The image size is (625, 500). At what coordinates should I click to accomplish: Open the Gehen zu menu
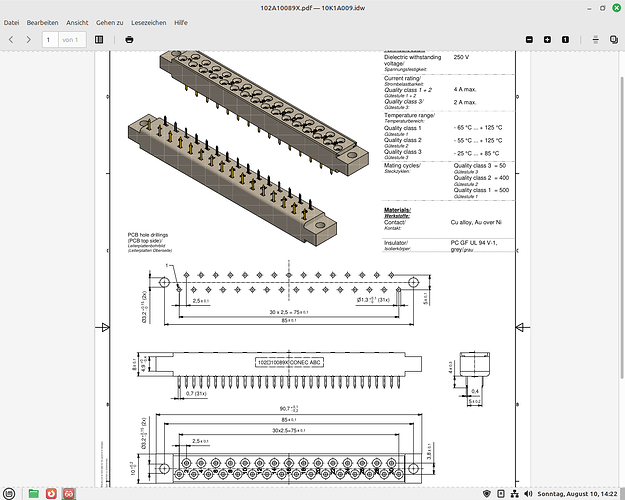pos(110,23)
